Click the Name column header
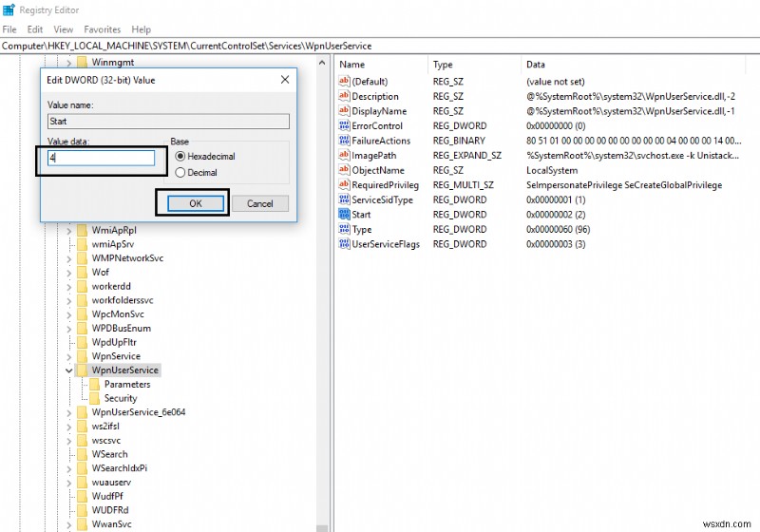 coord(381,65)
